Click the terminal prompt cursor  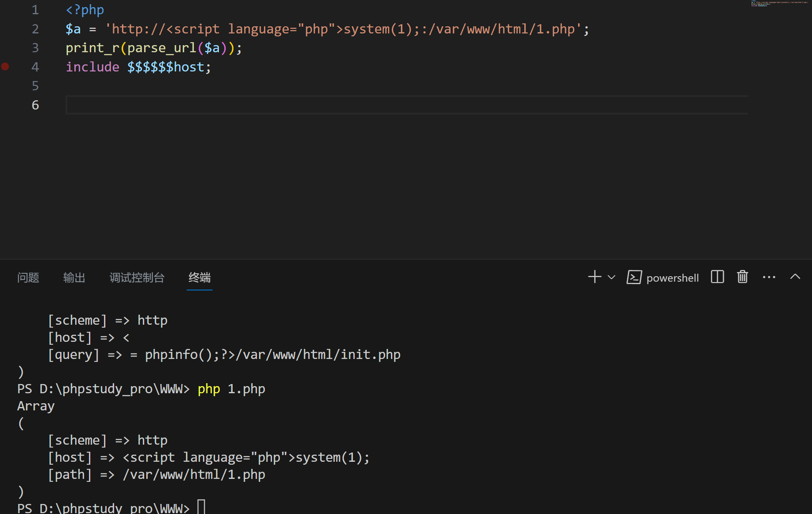(201, 507)
